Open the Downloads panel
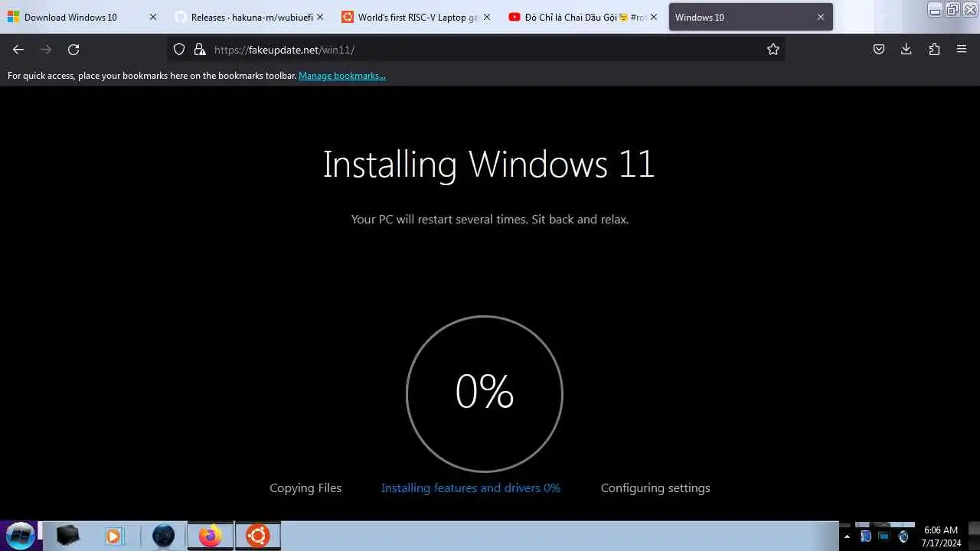The image size is (980, 551). click(906, 49)
